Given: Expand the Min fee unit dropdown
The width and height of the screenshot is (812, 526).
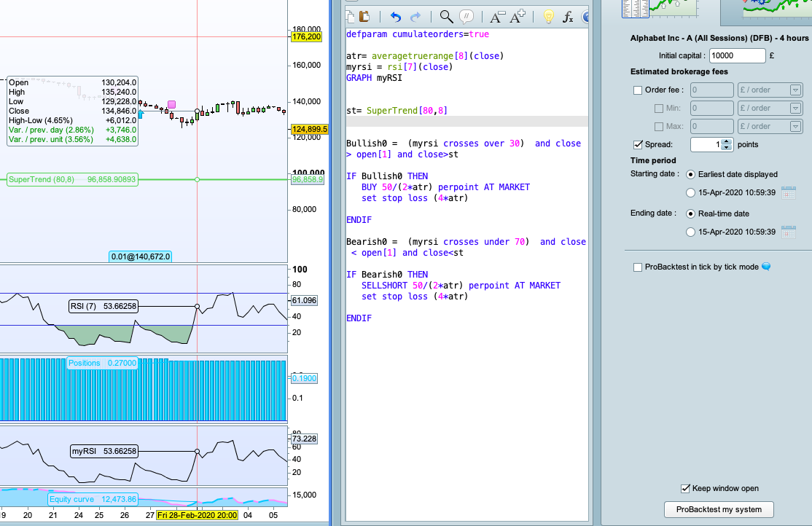Looking at the screenshot, I should [x=796, y=109].
